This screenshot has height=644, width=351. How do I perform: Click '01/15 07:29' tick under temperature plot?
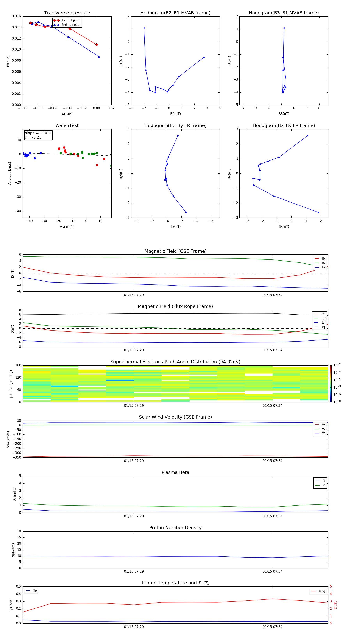134,627
